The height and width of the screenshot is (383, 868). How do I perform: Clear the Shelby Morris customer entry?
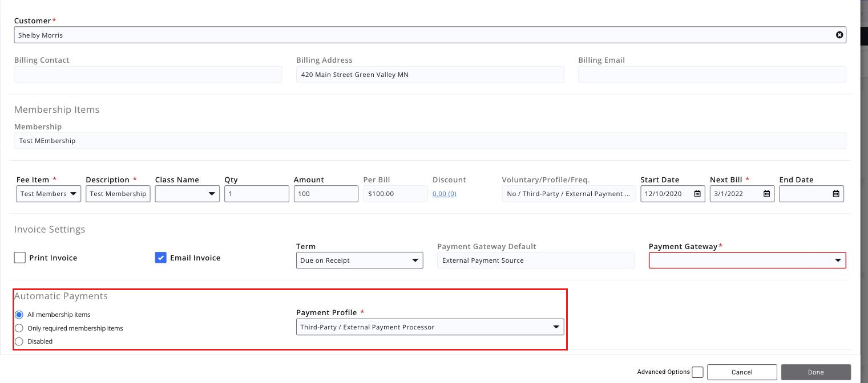pyautogui.click(x=839, y=35)
